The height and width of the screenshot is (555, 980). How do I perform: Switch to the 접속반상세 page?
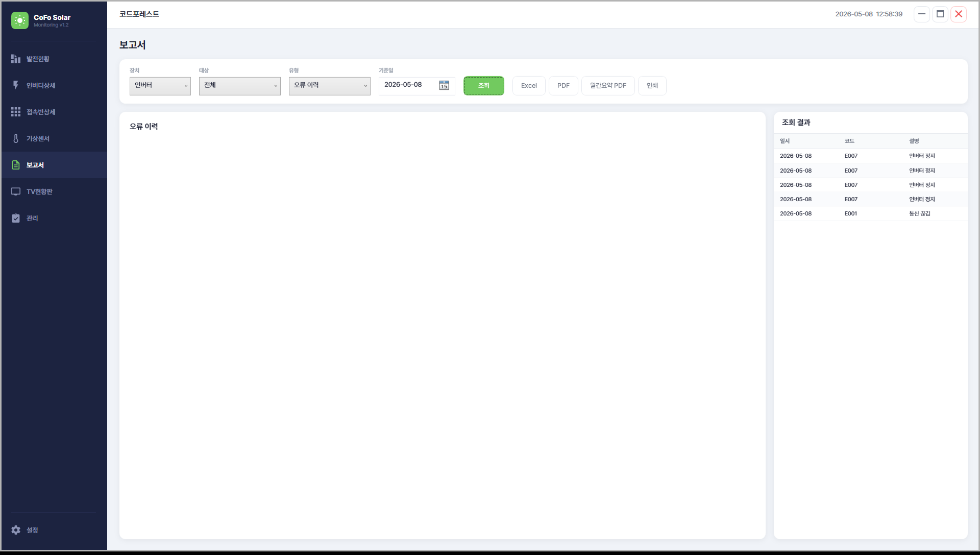54,112
